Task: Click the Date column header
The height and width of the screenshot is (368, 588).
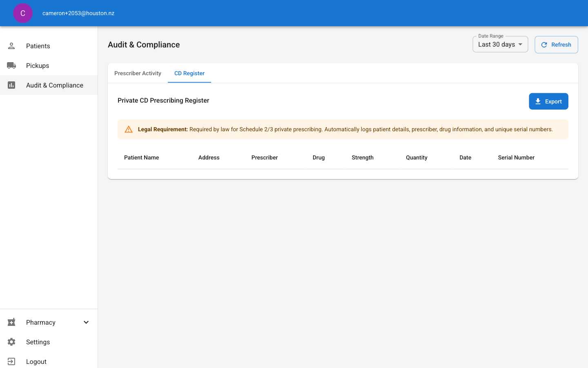Action: pos(465,157)
